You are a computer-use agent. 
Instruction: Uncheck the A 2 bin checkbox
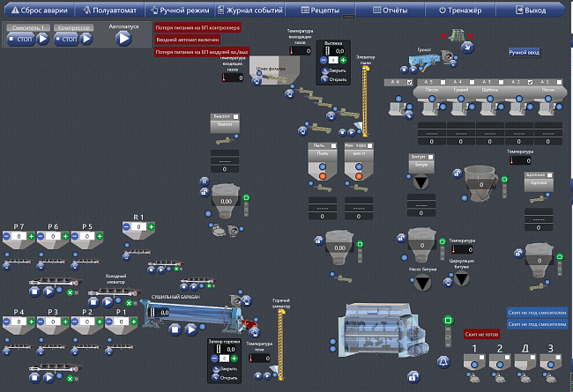coord(529,82)
